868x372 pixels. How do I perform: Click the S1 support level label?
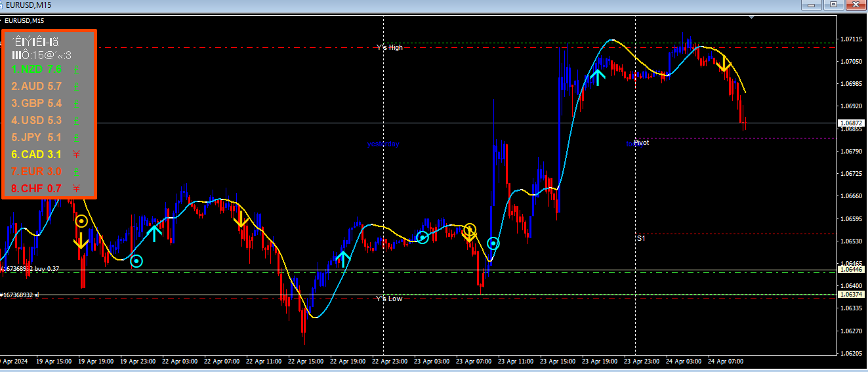point(640,238)
